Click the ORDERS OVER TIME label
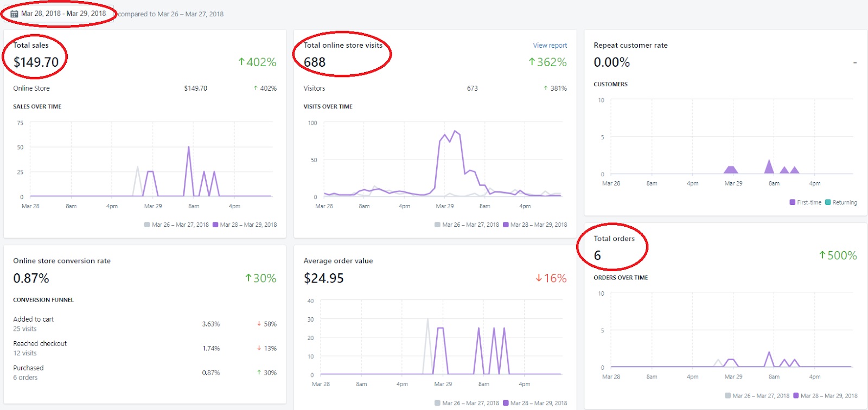Screen dimensions: 868x410 (621, 278)
